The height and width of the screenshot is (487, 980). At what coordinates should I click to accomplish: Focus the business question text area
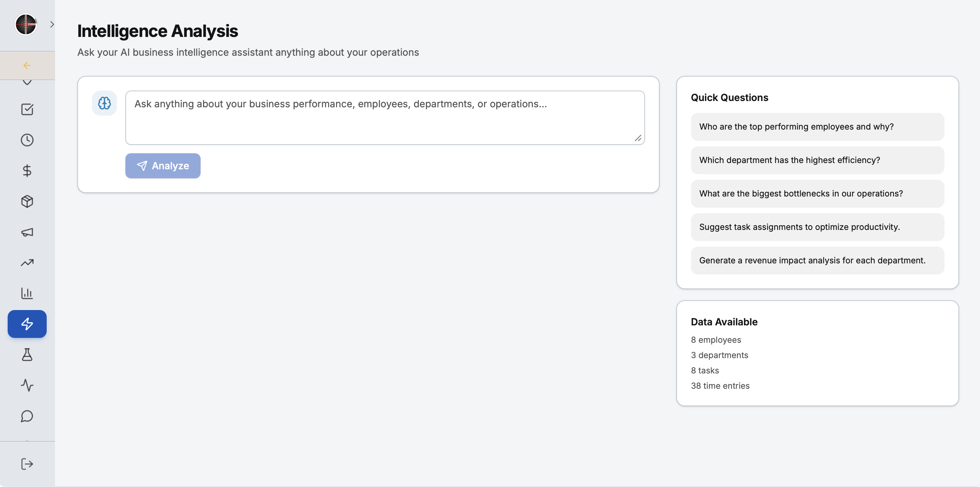pyautogui.click(x=385, y=117)
